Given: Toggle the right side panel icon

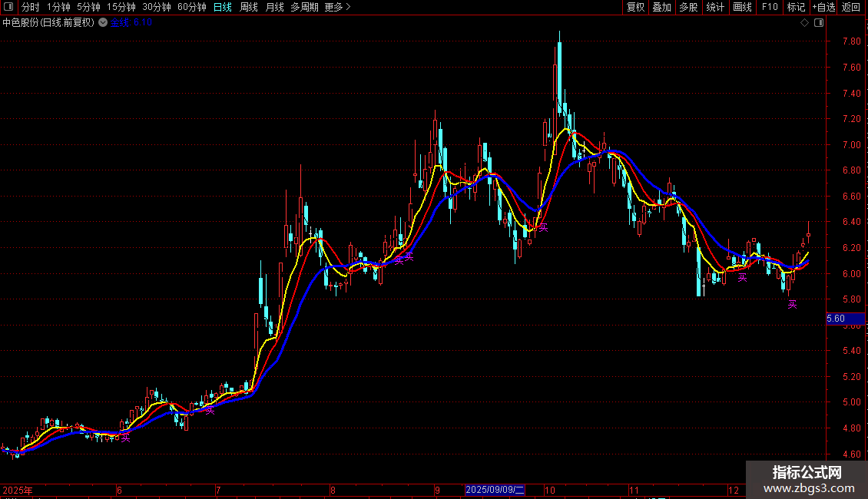Looking at the screenshot, I should coord(819,23).
